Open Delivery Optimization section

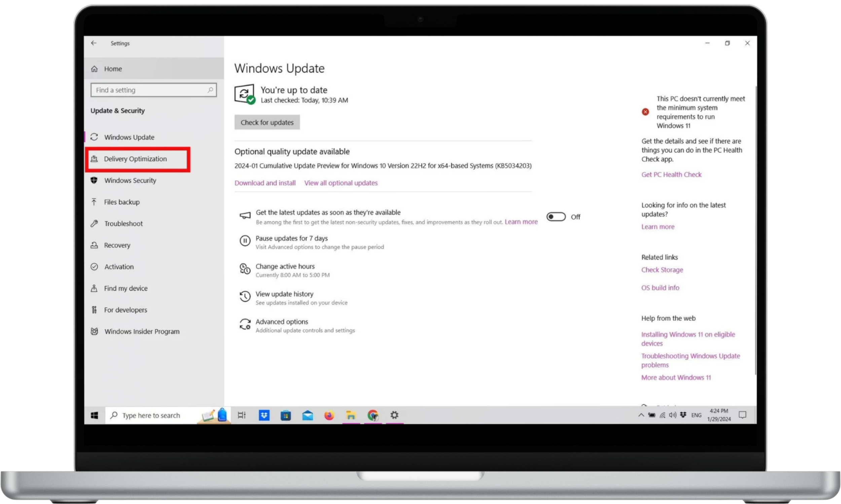pos(135,159)
